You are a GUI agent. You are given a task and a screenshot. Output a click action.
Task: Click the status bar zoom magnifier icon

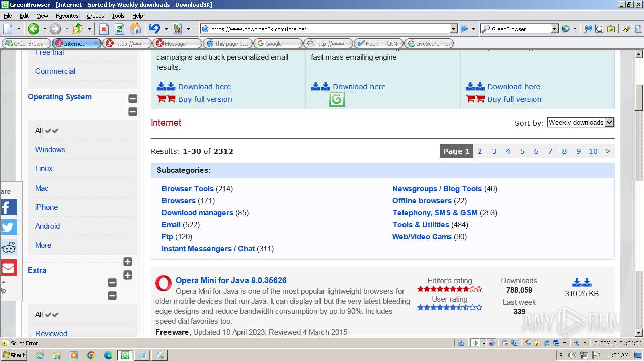577,343
